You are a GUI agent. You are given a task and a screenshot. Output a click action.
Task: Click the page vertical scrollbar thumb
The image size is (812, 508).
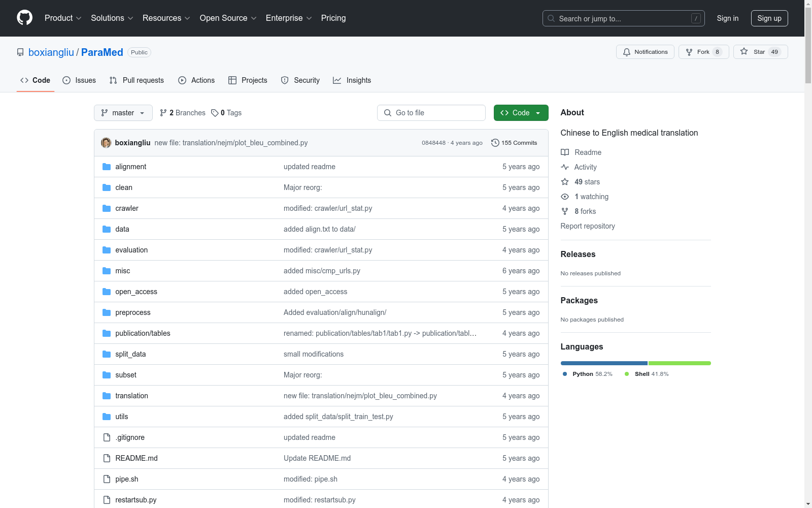point(808,46)
